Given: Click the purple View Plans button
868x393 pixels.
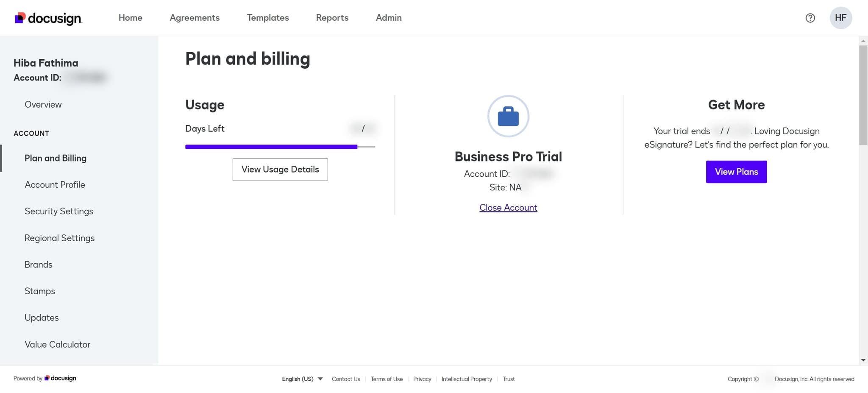Looking at the screenshot, I should pyautogui.click(x=736, y=172).
